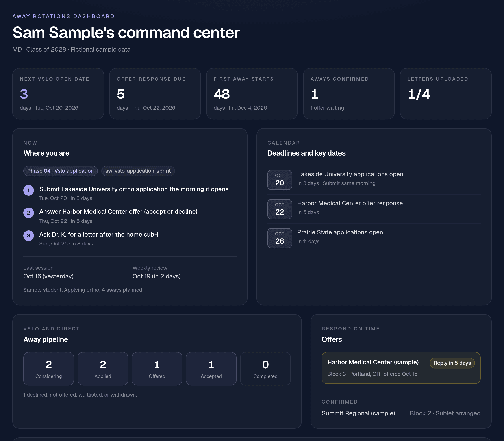Click the 'Reply in 5 days' badge
This screenshot has width=504, height=441.
[x=452, y=363]
